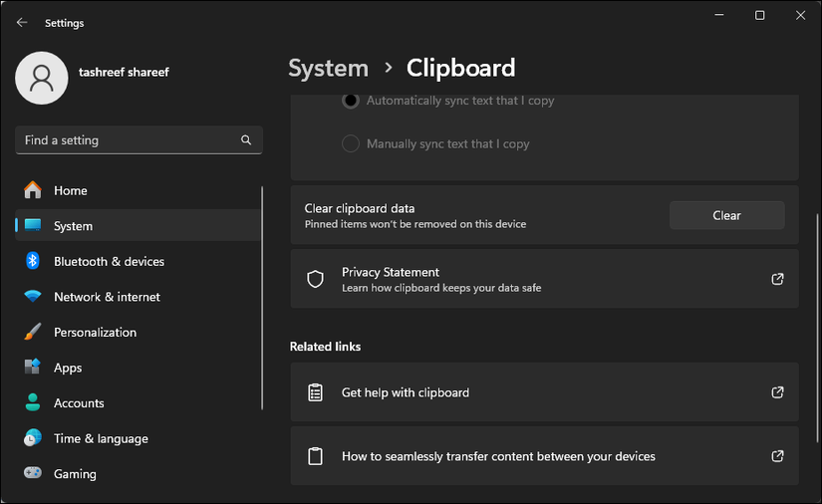Click System in the breadcrumb
The image size is (822, 504).
[328, 68]
